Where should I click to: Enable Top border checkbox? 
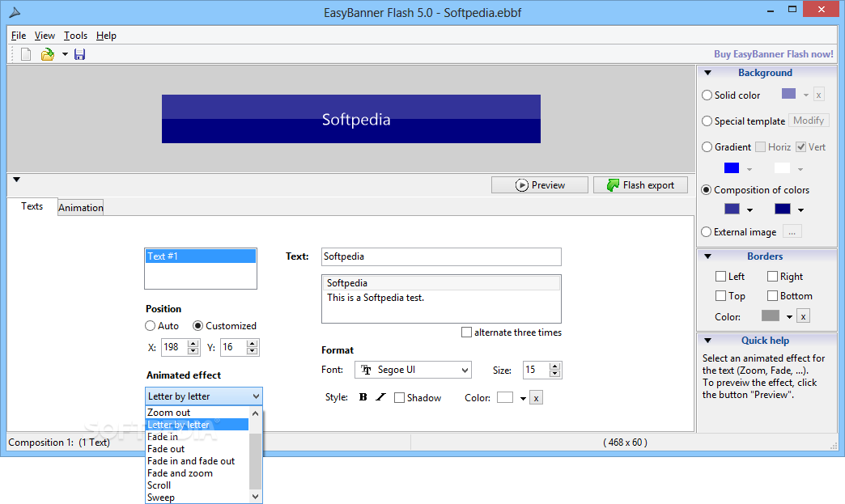[720, 296]
